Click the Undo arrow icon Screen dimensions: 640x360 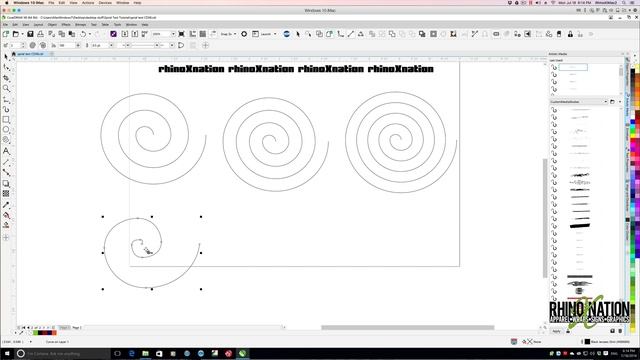pyautogui.click(x=83, y=34)
